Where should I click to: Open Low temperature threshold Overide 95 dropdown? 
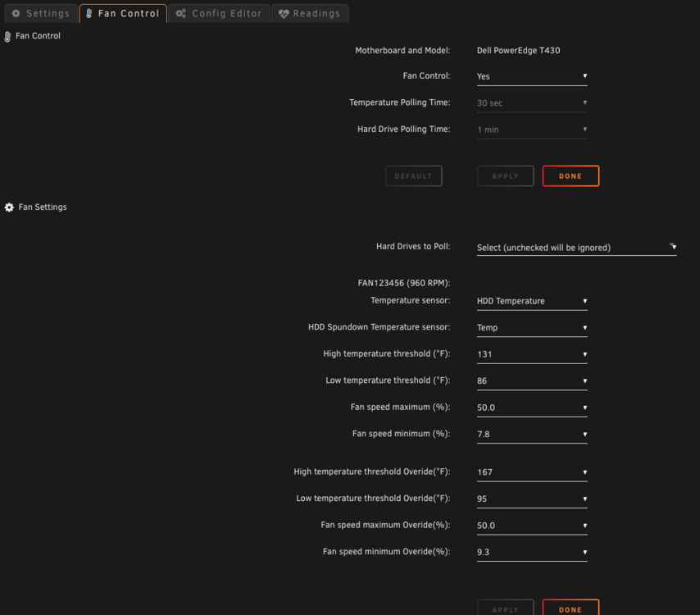532,499
